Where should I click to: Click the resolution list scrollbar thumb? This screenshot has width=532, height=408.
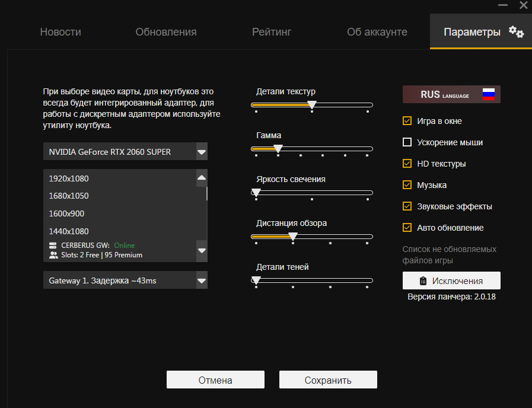click(206, 194)
